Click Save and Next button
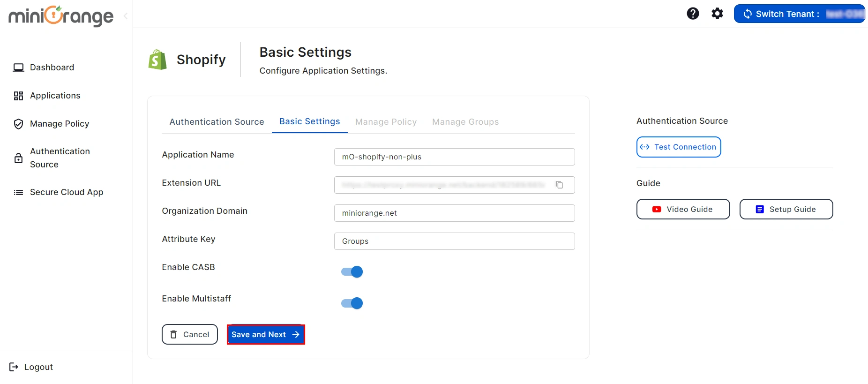The image size is (868, 384). coord(266,334)
